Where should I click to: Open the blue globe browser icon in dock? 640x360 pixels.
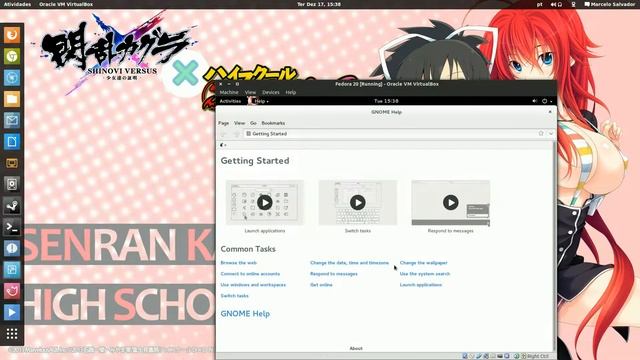pyautogui.click(x=12, y=78)
